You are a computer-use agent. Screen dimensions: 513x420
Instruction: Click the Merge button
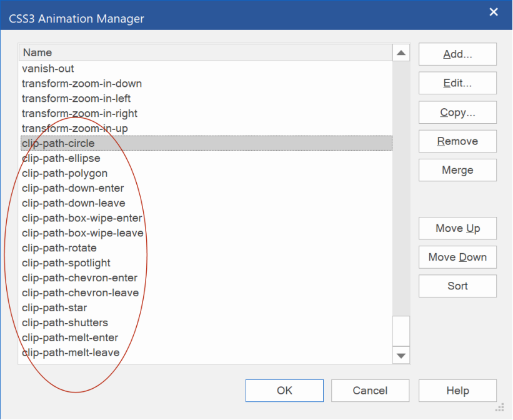tap(457, 170)
